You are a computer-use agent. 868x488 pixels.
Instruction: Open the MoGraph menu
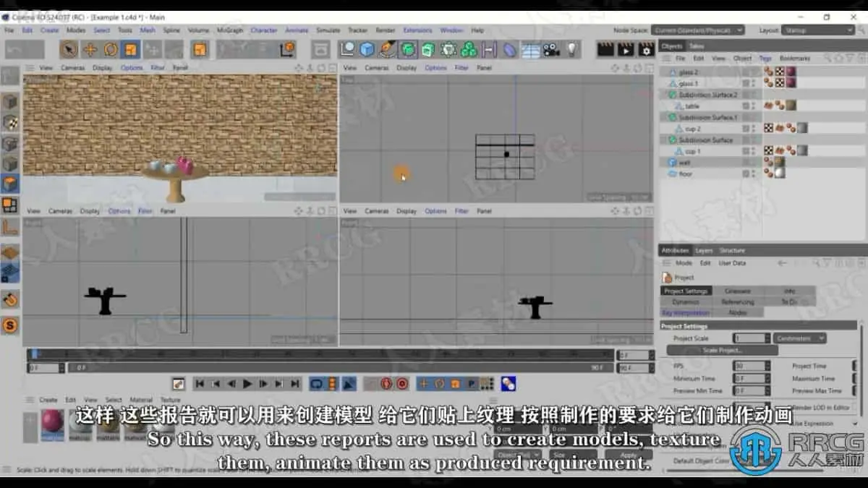coord(230,30)
